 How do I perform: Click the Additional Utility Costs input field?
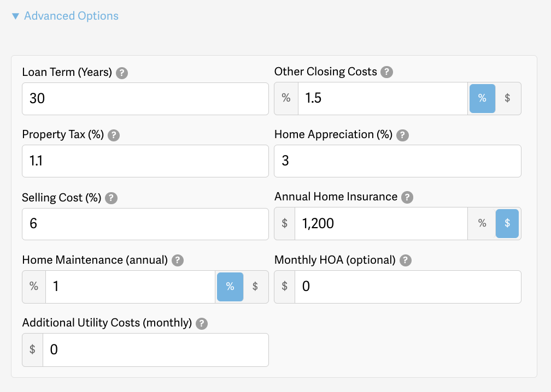[155, 349]
